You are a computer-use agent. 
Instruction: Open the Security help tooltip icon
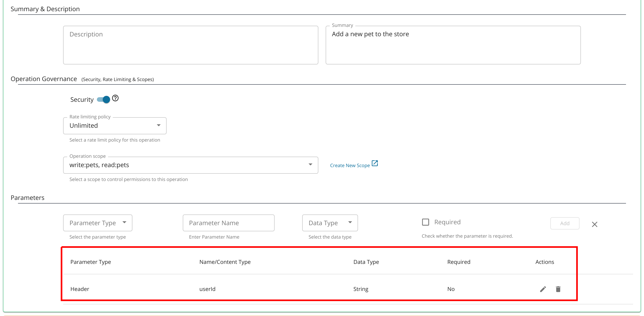(x=115, y=98)
